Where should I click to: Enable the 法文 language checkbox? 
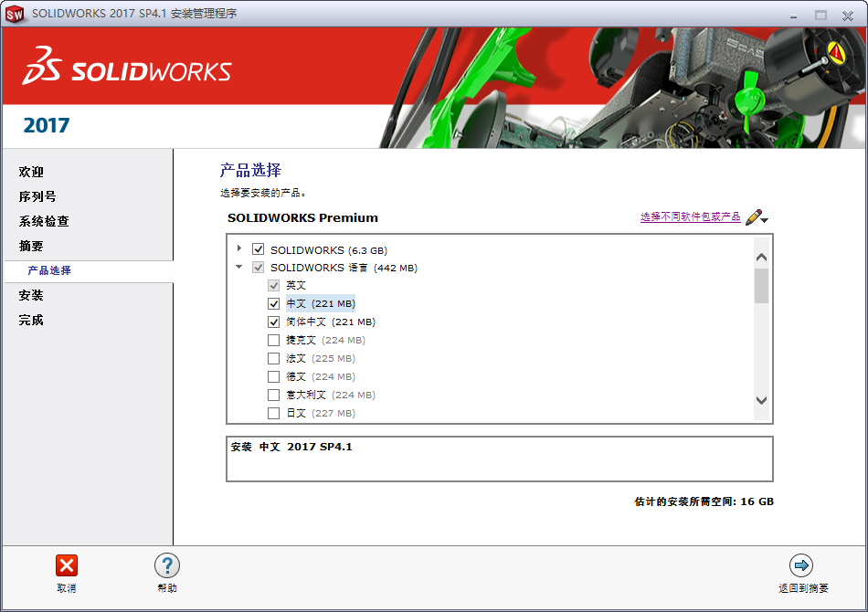pos(273,359)
